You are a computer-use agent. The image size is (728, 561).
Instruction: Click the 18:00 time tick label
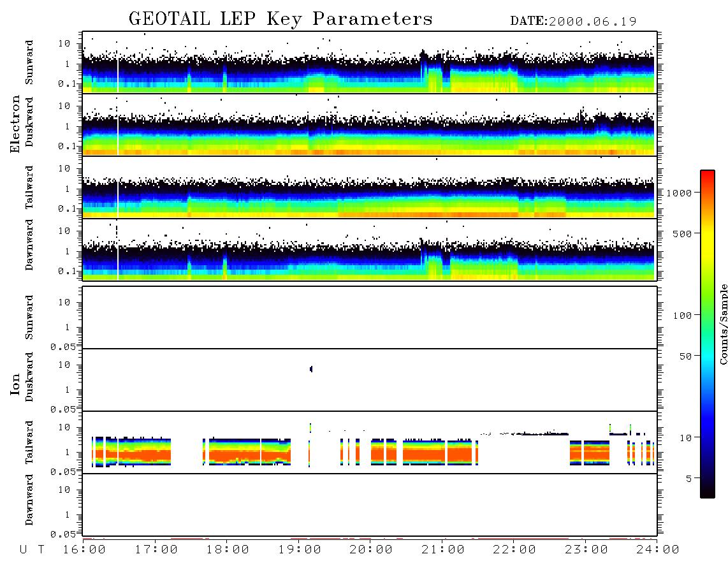click(x=228, y=550)
